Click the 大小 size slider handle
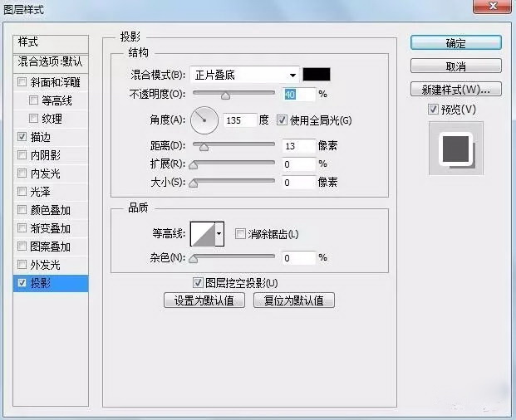The height and width of the screenshot is (420, 516). [194, 183]
